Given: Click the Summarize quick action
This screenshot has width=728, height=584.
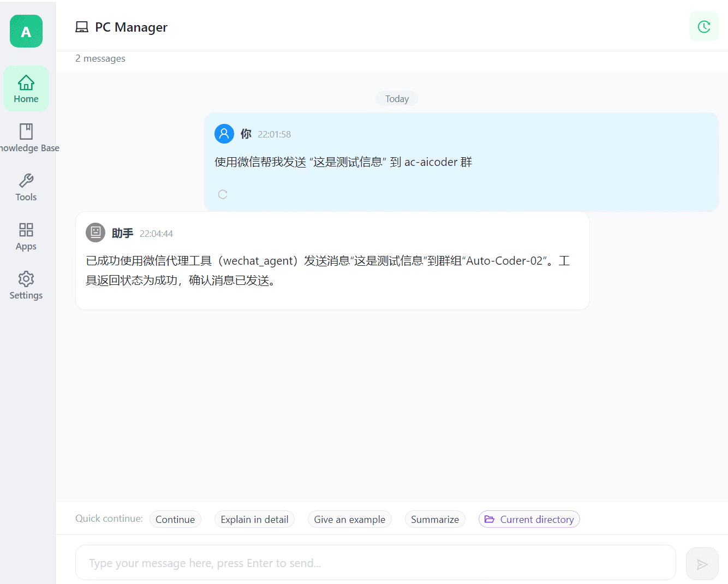Looking at the screenshot, I should click(x=435, y=519).
